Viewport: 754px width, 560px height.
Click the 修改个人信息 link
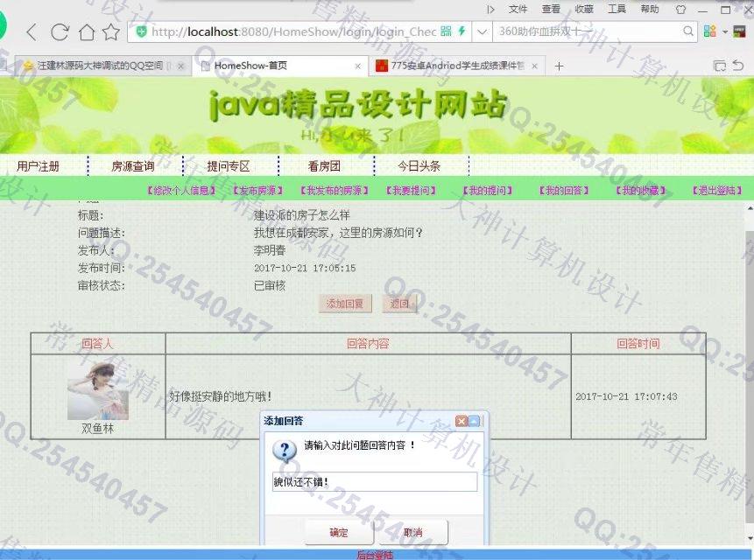pos(181,191)
